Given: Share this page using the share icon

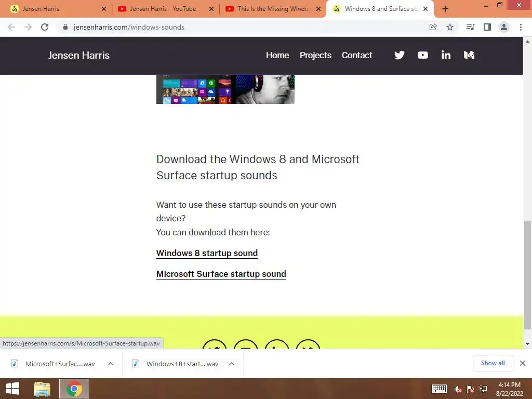Looking at the screenshot, I should (433, 27).
